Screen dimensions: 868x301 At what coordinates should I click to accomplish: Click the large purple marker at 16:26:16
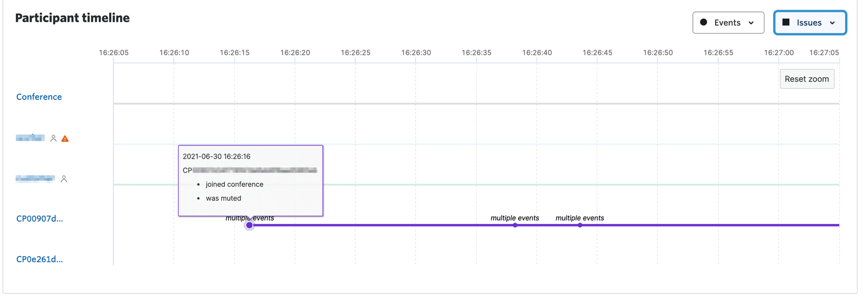point(250,225)
